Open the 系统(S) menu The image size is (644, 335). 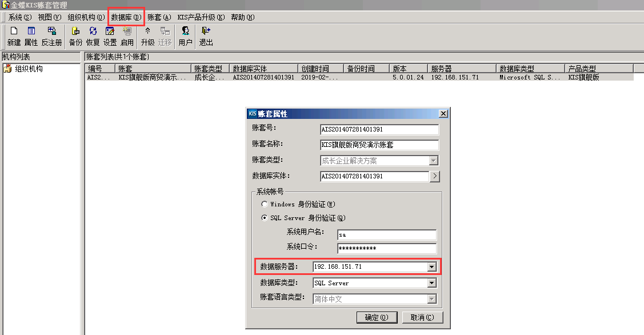coord(19,17)
